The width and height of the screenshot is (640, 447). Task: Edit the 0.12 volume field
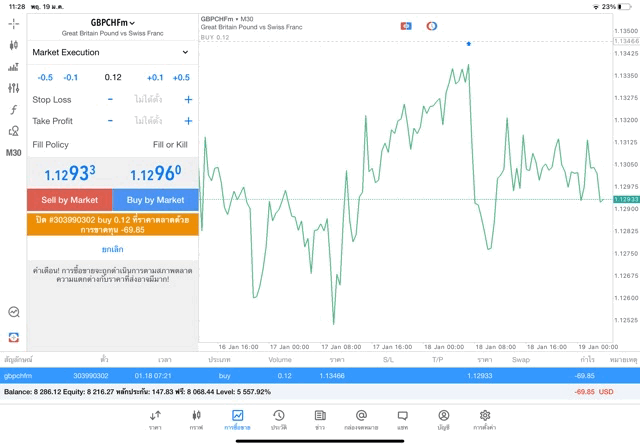click(x=113, y=77)
